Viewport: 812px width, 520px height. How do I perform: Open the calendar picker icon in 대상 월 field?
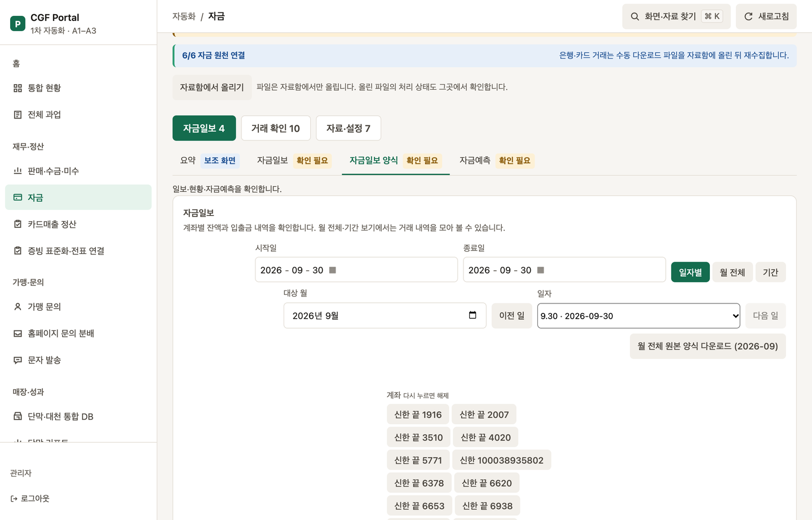(473, 315)
